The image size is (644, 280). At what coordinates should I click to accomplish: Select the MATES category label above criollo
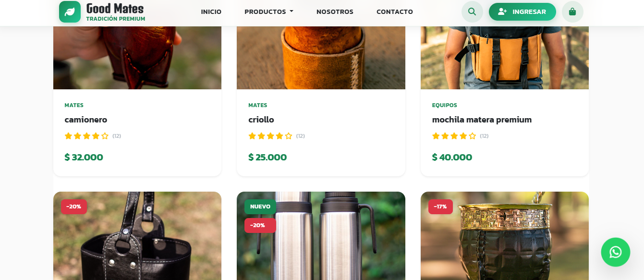[x=258, y=105]
